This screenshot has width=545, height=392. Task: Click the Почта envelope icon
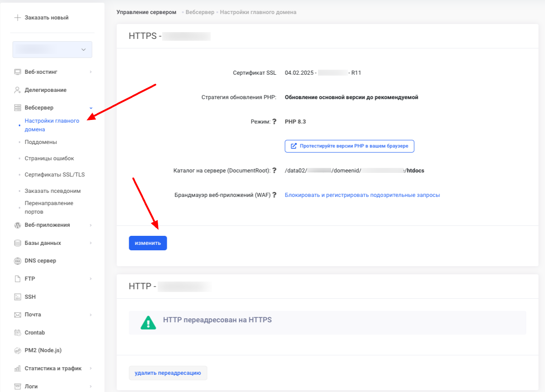pos(18,315)
